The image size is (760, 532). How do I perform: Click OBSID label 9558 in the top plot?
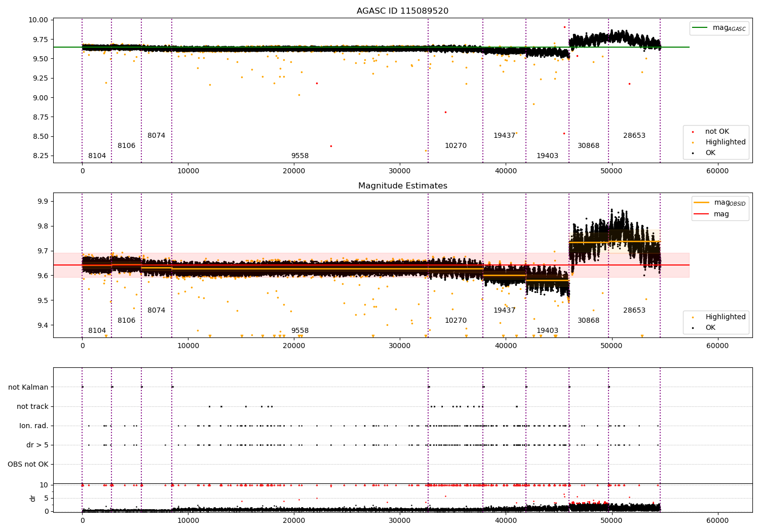pyautogui.click(x=300, y=156)
